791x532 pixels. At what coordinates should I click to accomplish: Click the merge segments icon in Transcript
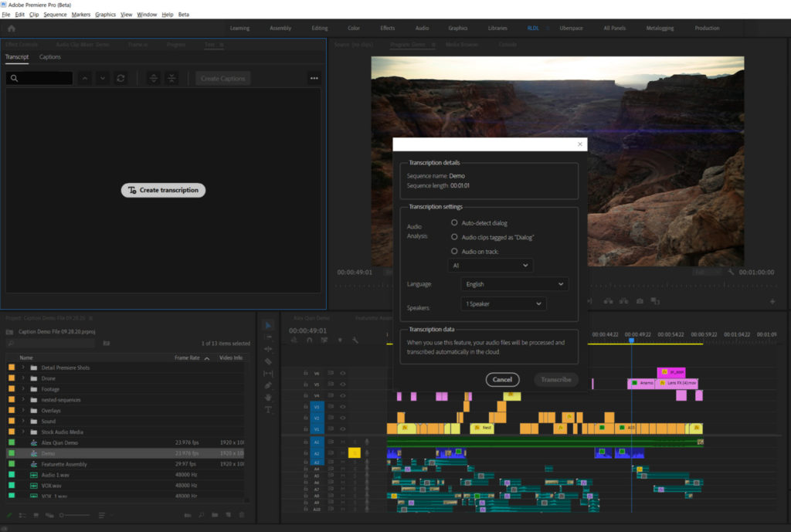click(171, 78)
